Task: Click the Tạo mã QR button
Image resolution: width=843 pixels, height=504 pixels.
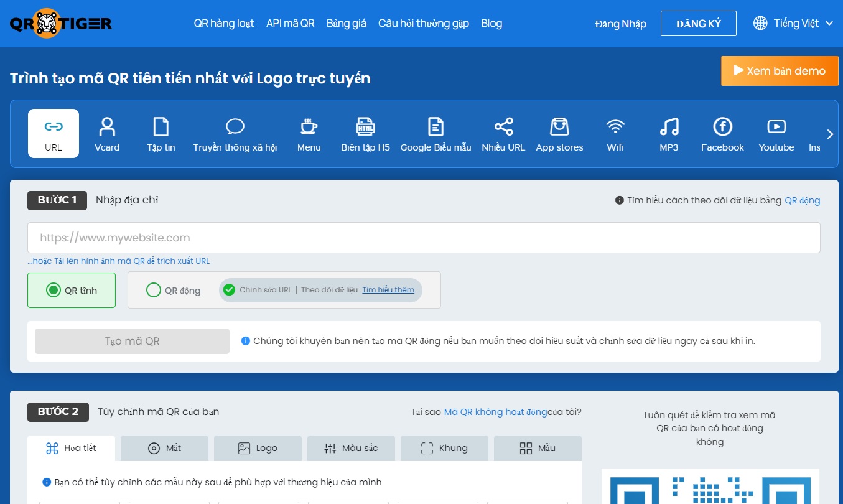Action: tap(132, 341)
